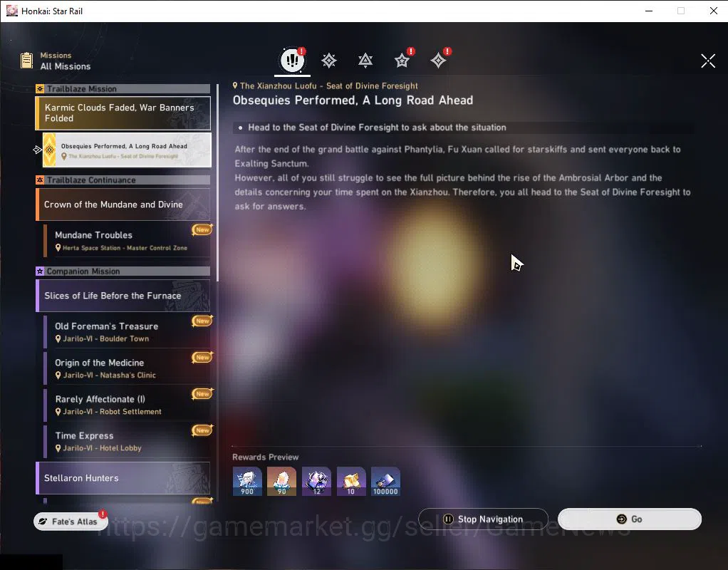View the 90 Stellar Jade reward icon
The width and height of the screenshot is (728, 570).
[x=282, y=481]
